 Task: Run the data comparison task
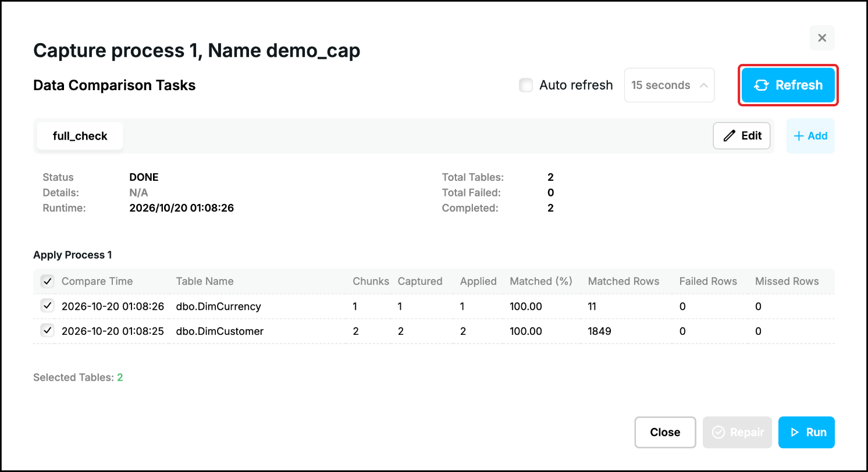[x=806, y=432]
